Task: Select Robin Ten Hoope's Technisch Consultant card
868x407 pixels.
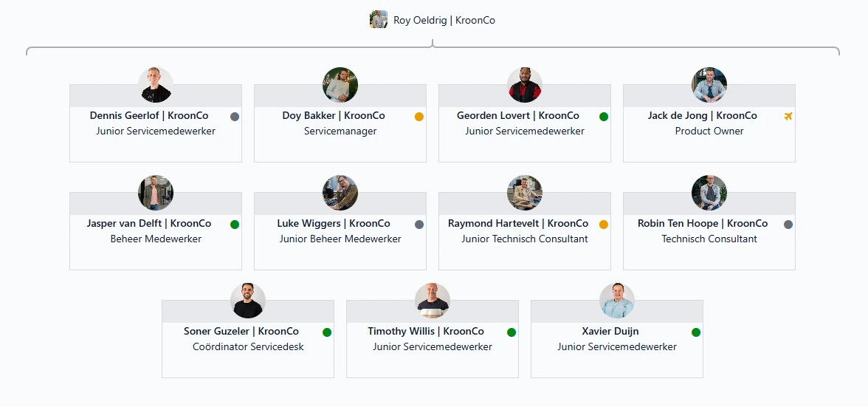Action: pyautogui.click(x=709, y=253)
